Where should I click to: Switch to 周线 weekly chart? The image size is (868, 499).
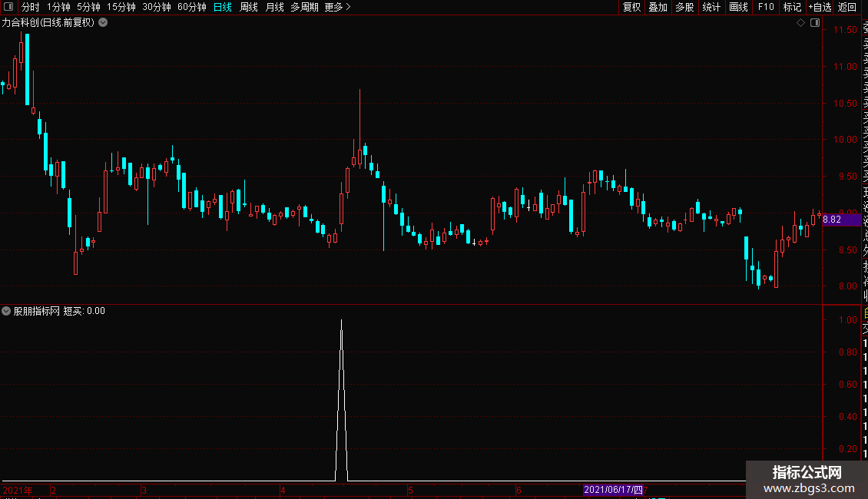click(x=249, y=7)
